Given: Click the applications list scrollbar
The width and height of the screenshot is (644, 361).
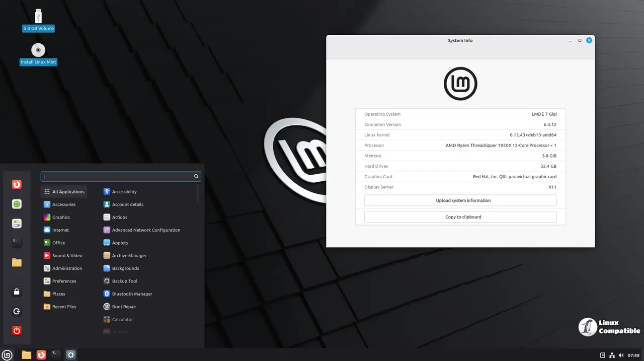Looking at the screenshot, I should pos(198,194).
